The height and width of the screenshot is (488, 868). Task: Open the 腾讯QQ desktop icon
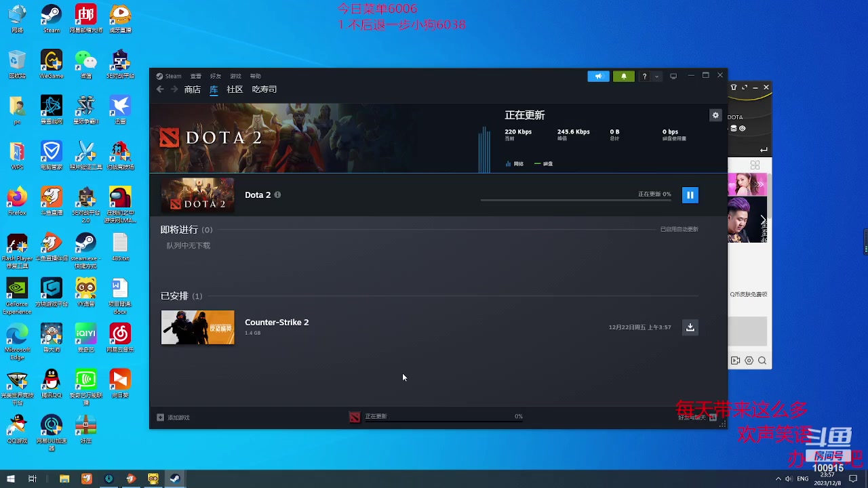pyautogui.click(x=52, y=383)
